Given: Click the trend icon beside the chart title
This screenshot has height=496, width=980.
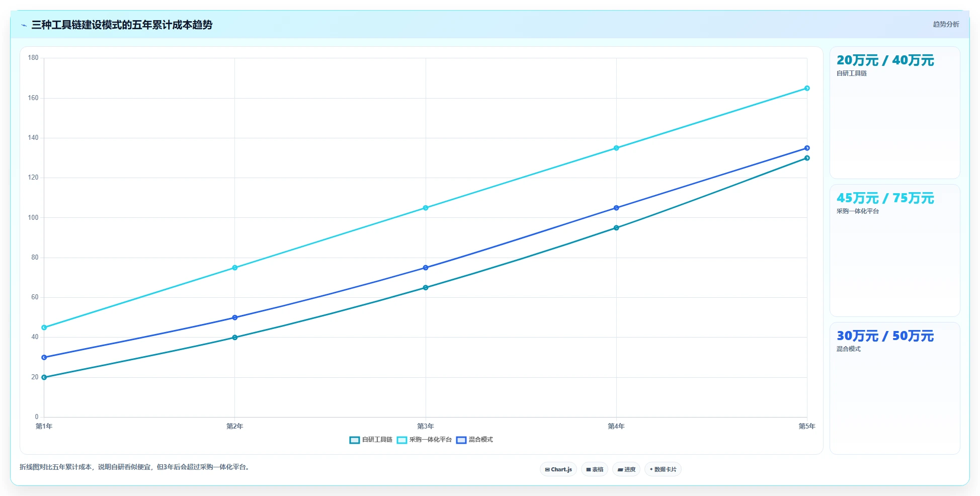Looking at the screenshot, I should click(x=24, y=25).
